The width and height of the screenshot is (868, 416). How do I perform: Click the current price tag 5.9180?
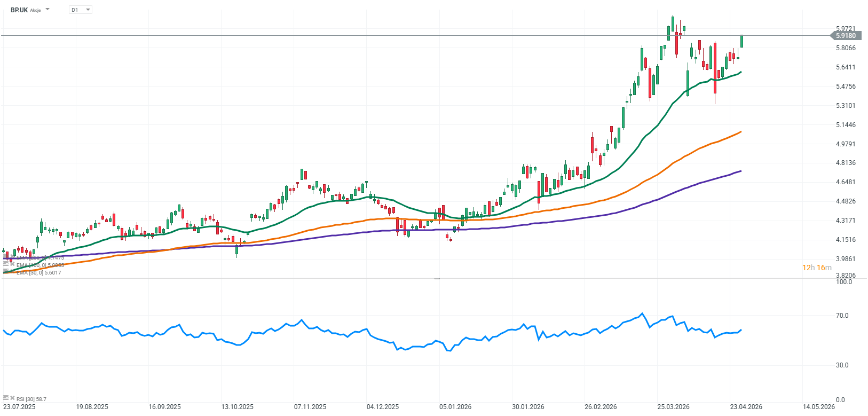tap(845, 36)
